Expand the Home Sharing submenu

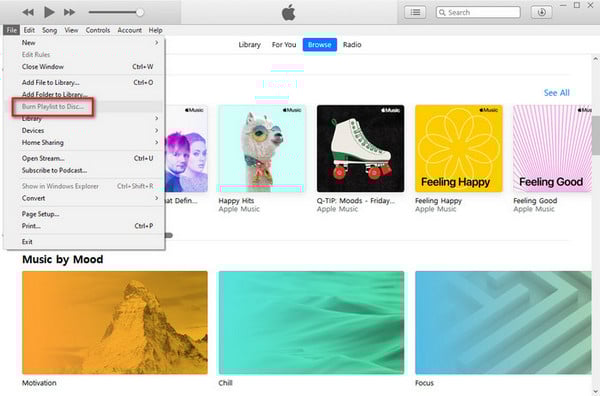click(85, 142)
